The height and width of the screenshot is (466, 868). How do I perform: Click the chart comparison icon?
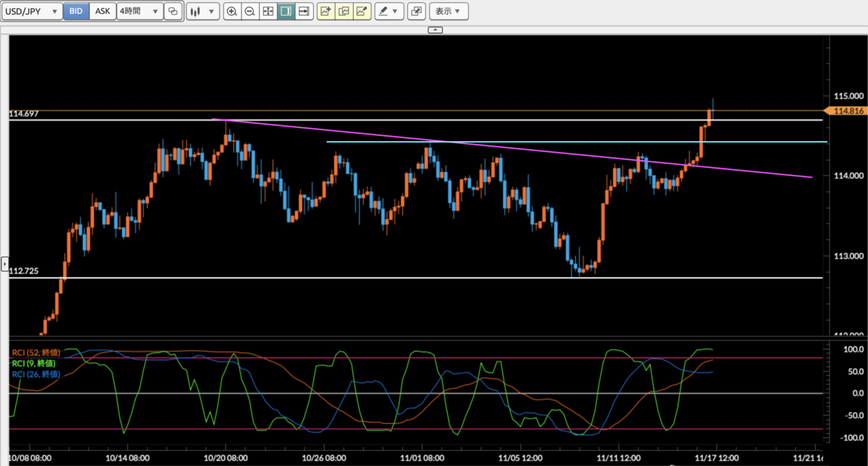coord(344,11)
